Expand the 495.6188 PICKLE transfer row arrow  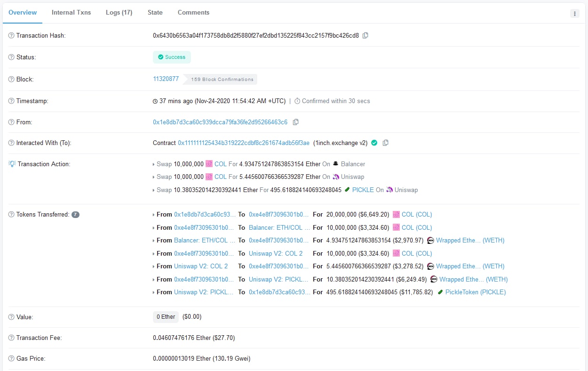(154, 292)
